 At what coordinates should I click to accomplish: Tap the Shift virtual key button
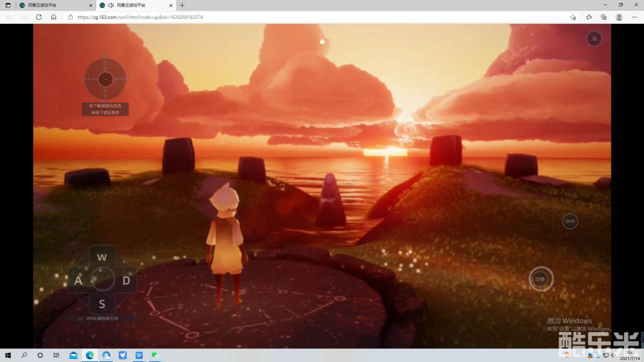(x=570, y=221)
